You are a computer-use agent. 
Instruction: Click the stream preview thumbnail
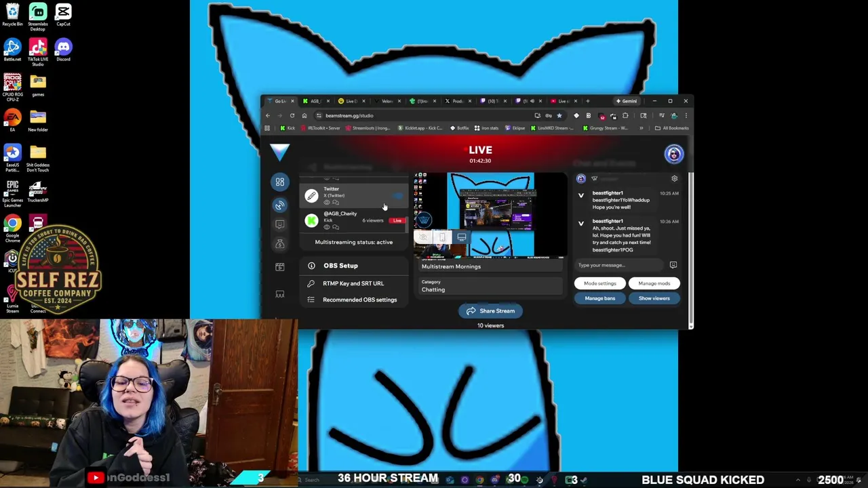pyautogui.click(x=491, y=215)
